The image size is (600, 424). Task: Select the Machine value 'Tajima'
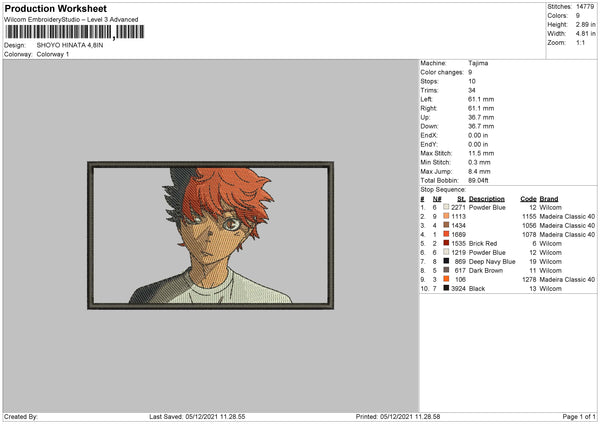478,63
